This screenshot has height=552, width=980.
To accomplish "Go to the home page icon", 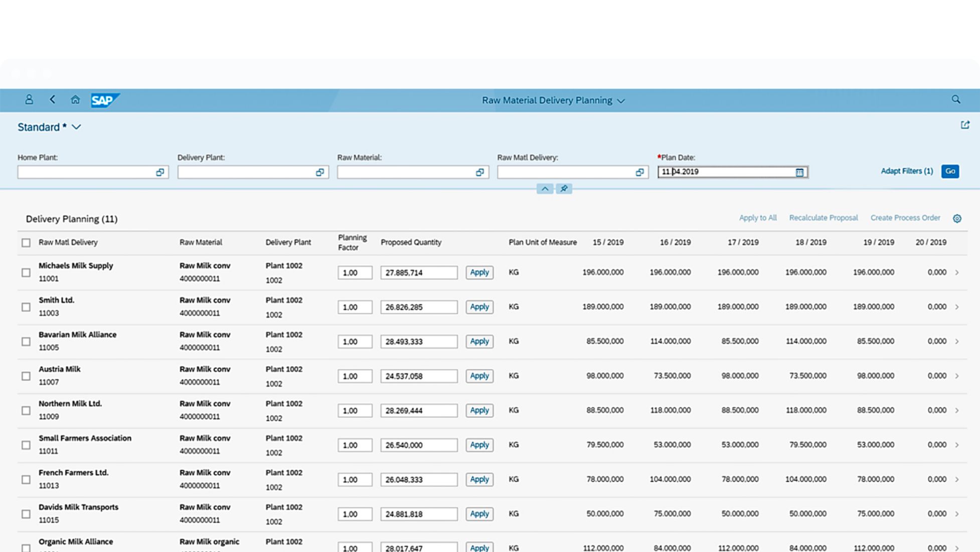I will pos(75,99).
